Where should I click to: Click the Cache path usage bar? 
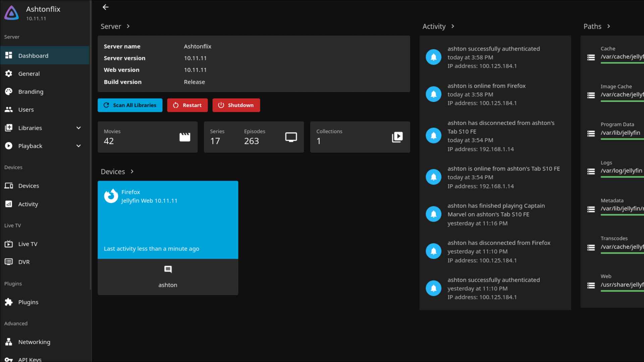pos(622,63)
